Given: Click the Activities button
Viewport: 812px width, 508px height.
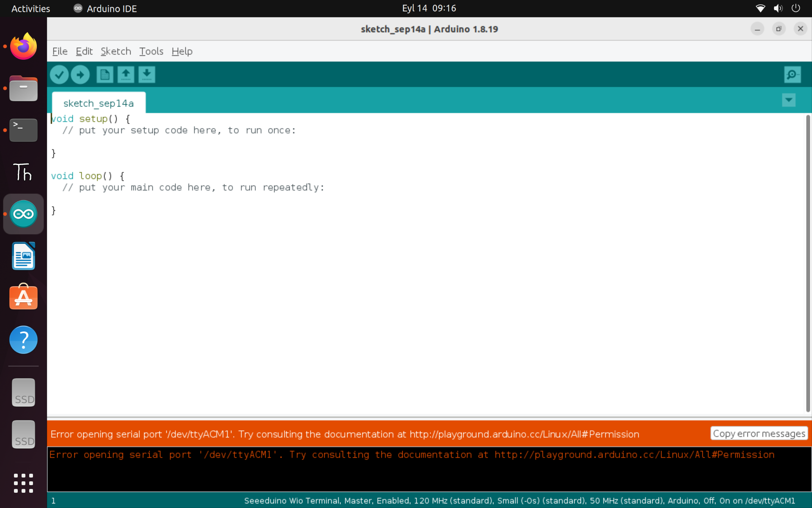Looking at the screenshot, I should pos(30,8).
